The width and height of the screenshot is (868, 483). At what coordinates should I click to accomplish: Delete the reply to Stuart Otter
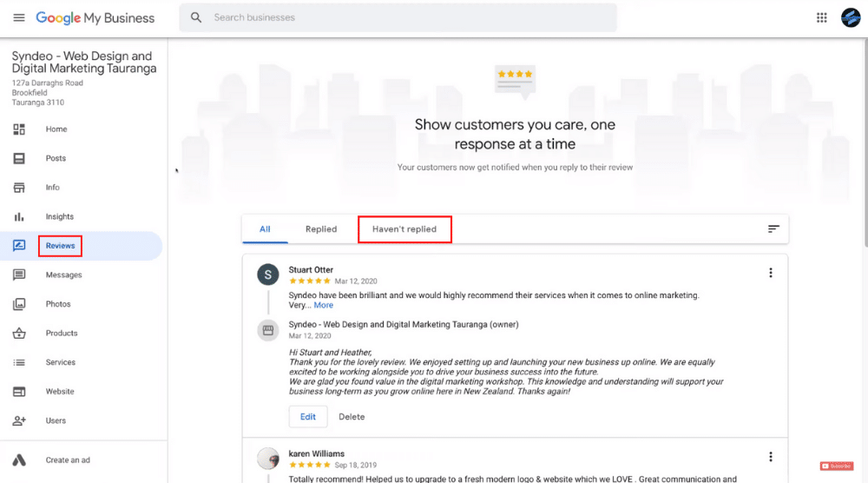click(352, 416)
